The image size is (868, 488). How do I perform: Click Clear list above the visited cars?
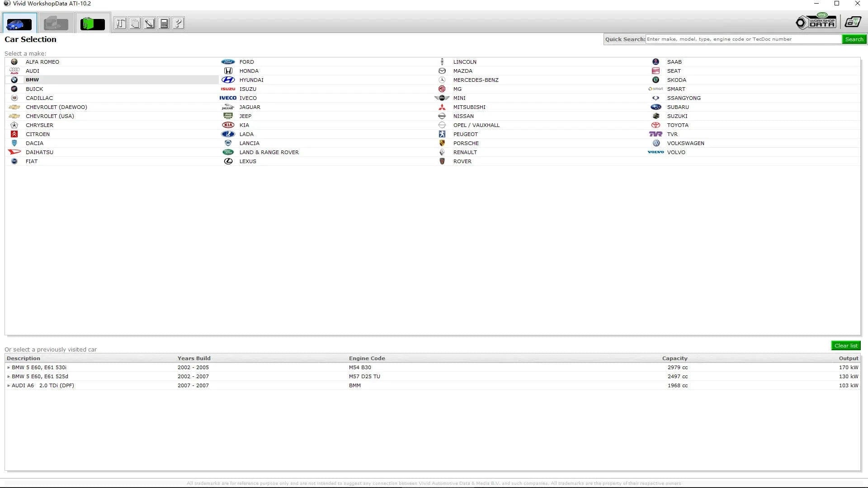coord(845,345)
